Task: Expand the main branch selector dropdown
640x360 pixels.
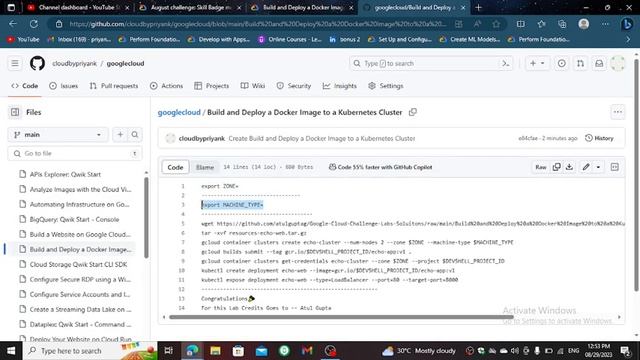Action: [x=58, y=135]
